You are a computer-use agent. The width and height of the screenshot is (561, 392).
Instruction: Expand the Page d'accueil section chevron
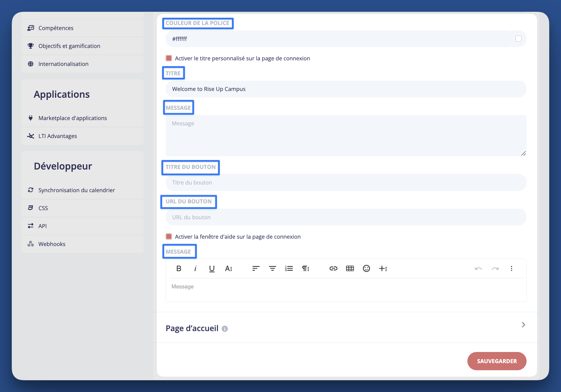click(523, 325)
